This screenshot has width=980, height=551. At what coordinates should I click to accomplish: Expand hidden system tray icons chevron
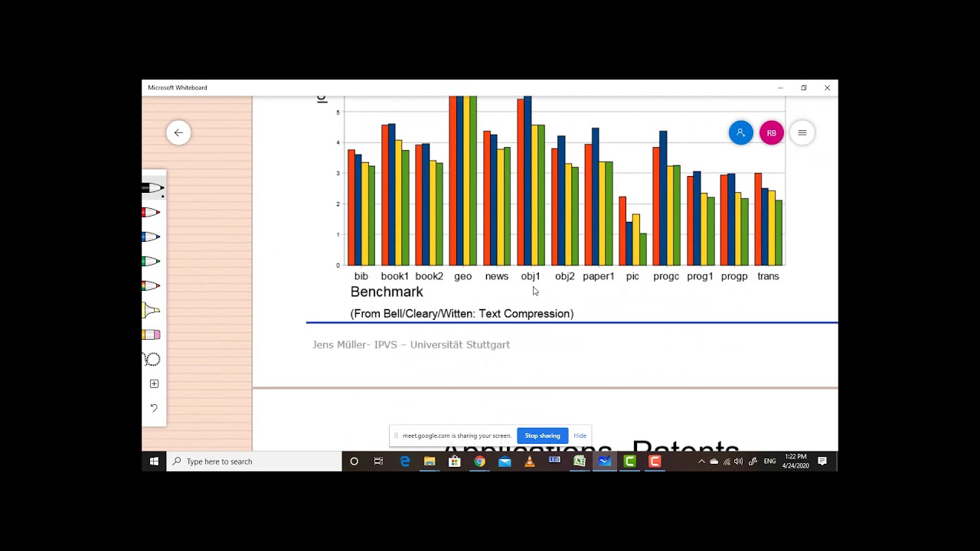[701, 461]
